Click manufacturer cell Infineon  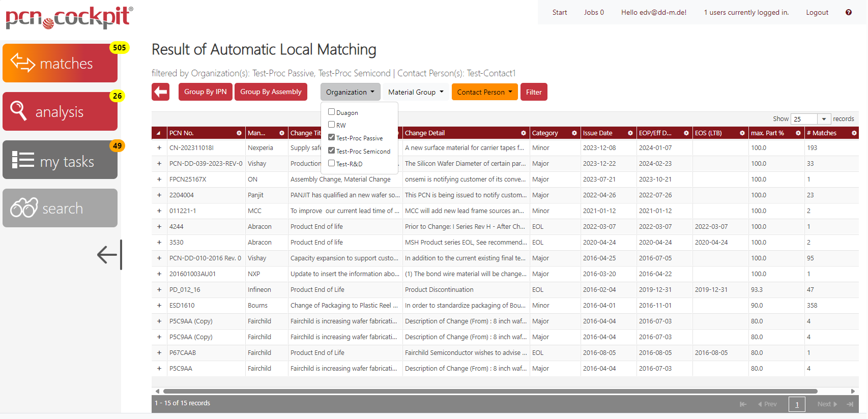coord(259,290)
